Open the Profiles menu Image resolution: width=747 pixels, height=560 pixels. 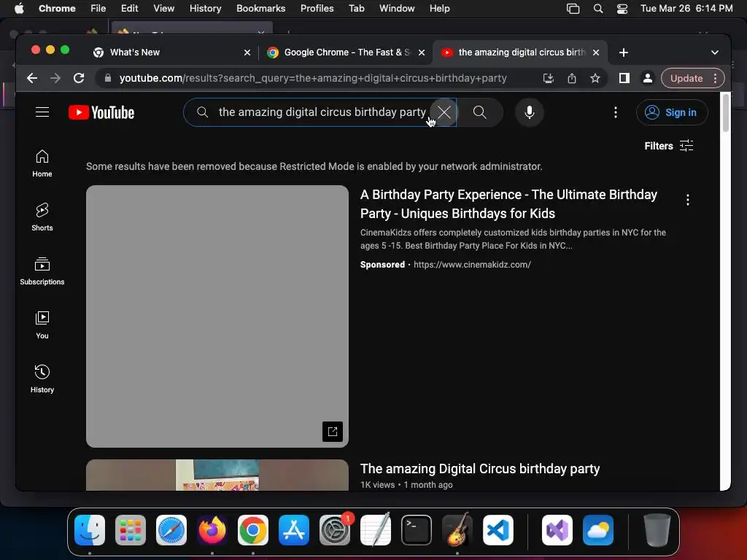[x=317, y=8]
